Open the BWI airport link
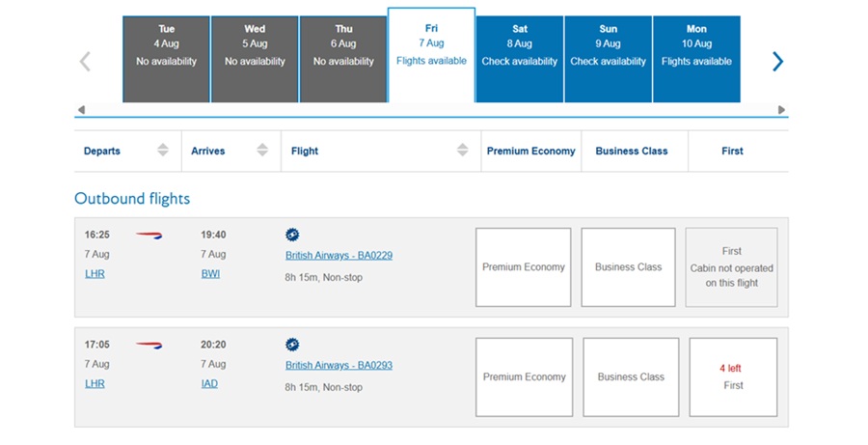Image resolution: width=868 pixels, height=445 pixels. point(210,274)
